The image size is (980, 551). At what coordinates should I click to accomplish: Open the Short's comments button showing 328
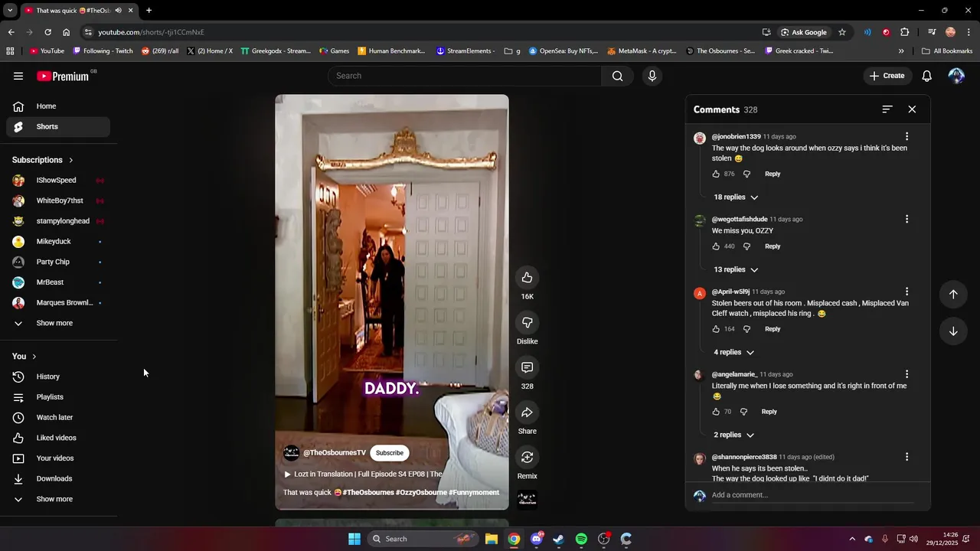click(x=527, y=367)
